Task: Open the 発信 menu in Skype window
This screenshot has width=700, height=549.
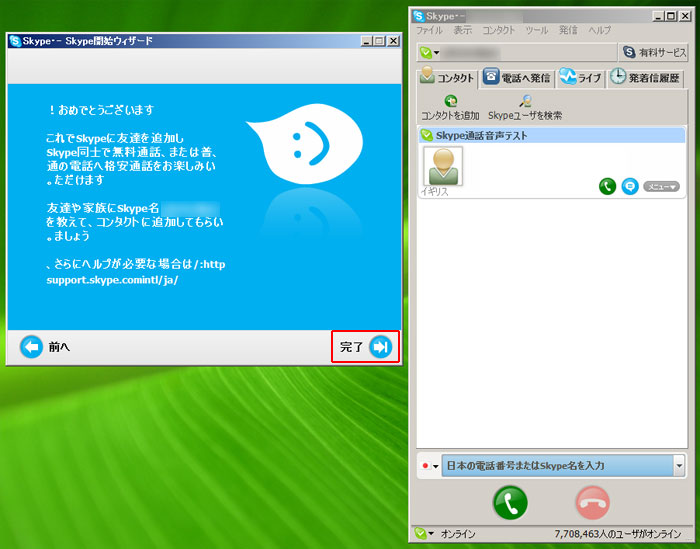Action: pos(568,30)
